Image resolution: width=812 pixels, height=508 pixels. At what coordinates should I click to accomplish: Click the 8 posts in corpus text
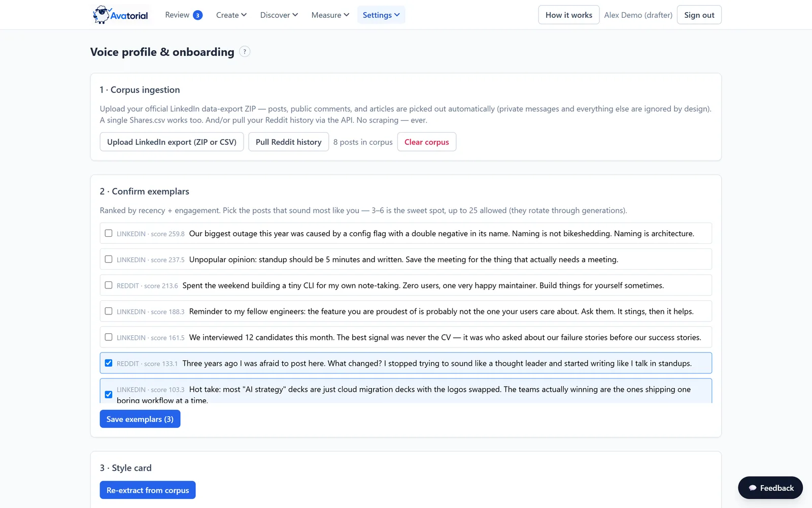coord(363,142)
